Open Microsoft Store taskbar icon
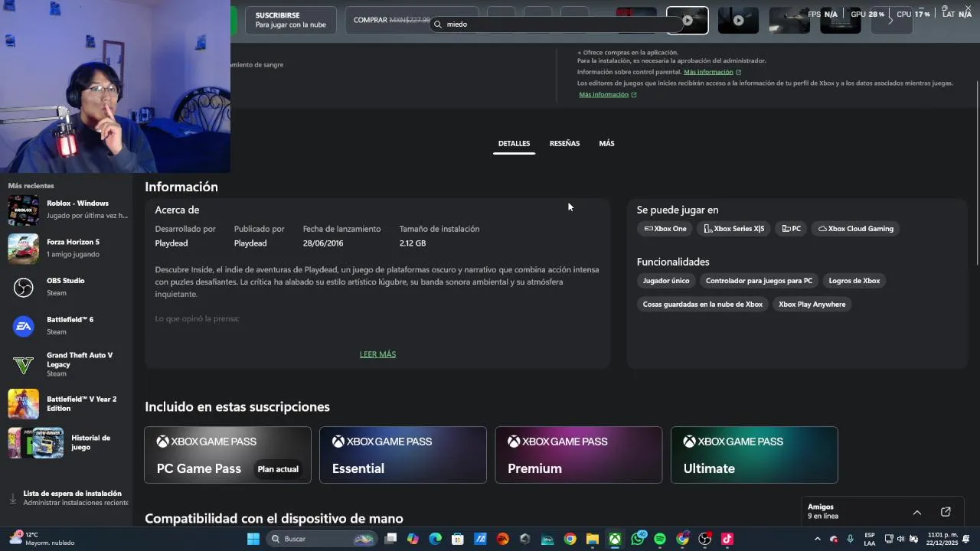980x551 pixels. [x=458, y=539]
